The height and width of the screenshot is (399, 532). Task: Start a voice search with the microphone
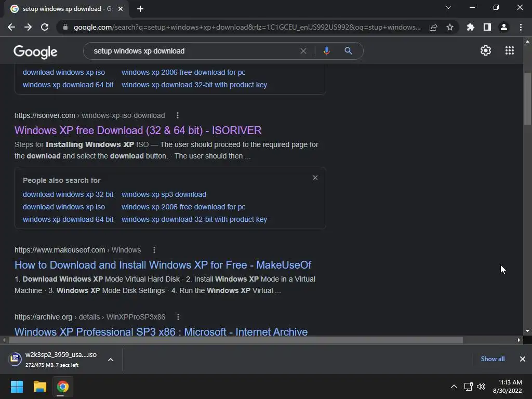pyautogui.click(x=326, y=51)
